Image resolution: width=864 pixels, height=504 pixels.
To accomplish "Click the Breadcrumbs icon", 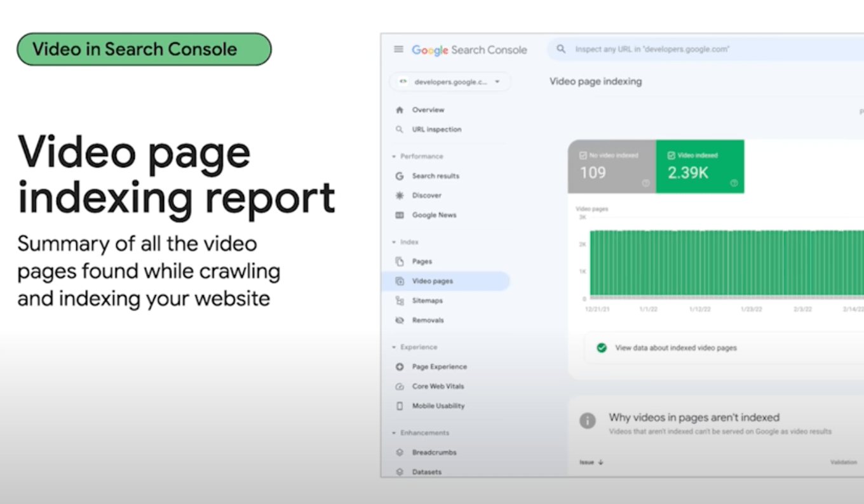I will tap(400, 453).
